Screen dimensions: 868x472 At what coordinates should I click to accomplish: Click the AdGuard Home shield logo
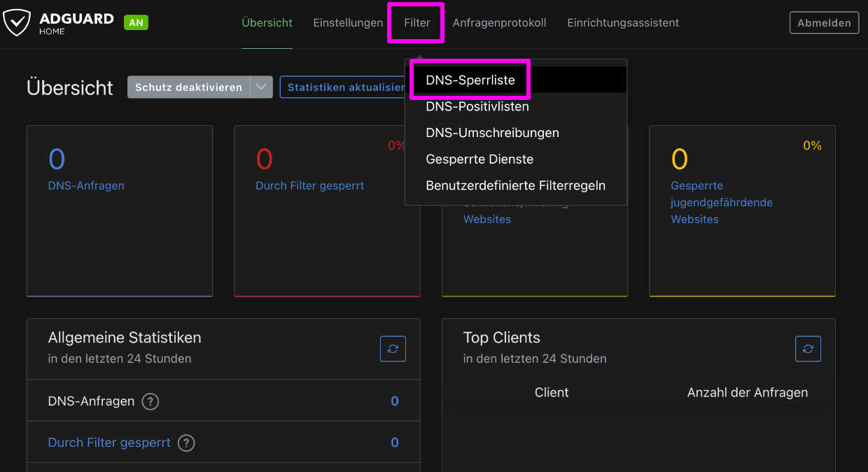17,22
